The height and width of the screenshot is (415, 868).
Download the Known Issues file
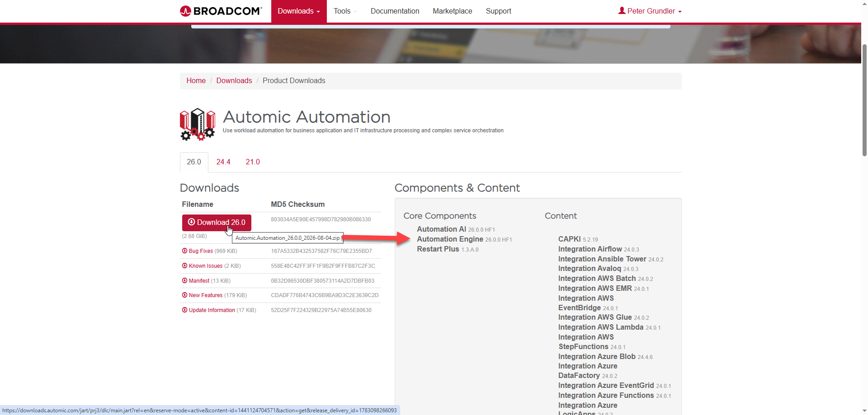[206, 266]
